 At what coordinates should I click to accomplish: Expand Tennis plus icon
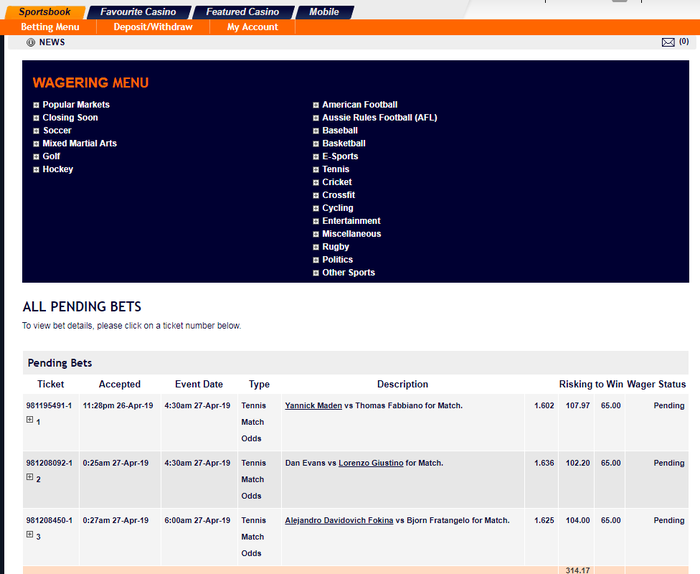point(316,170)
